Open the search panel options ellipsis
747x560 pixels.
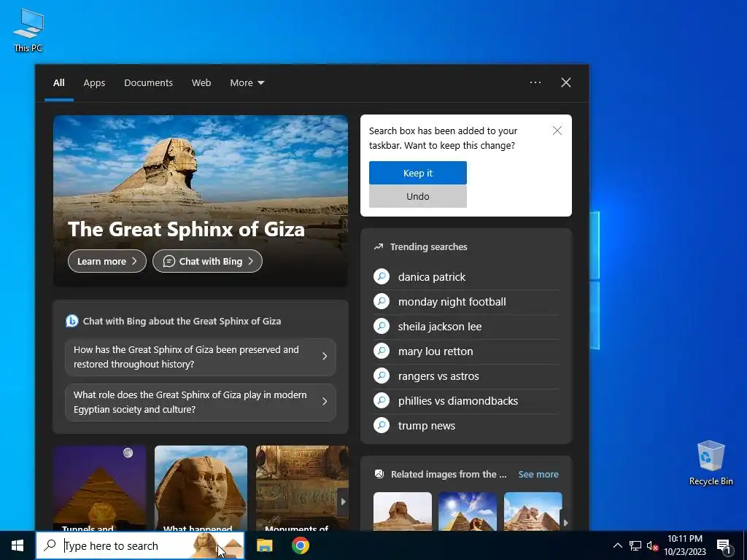pyautogui.click(x=535, y=82)
